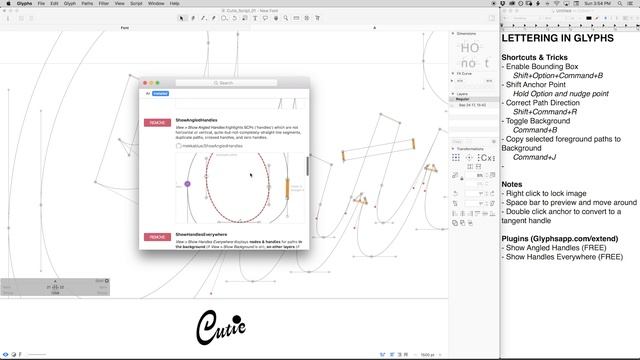Remove the ShowAngledHandles plugin

click(157, 122)
